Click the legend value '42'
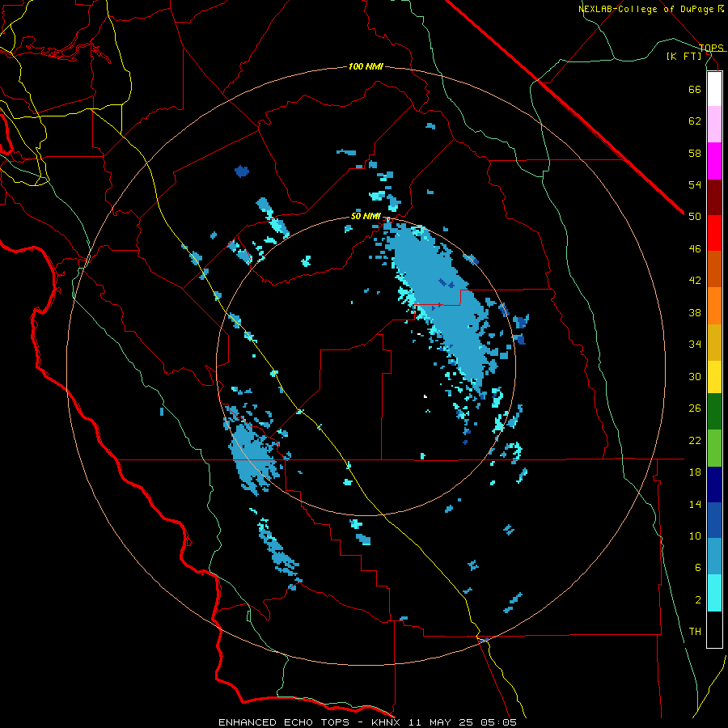 pyautogui.click(x=695, y=281)
